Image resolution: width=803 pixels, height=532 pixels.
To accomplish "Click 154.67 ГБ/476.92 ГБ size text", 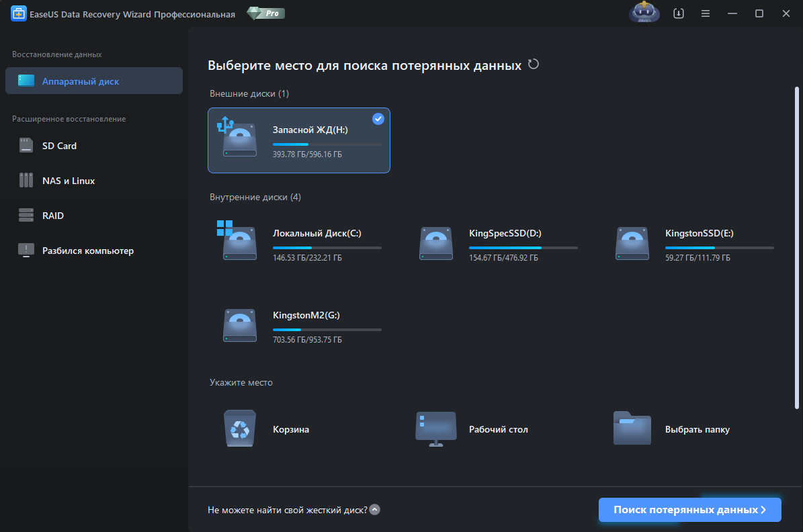I will (503, 257).
